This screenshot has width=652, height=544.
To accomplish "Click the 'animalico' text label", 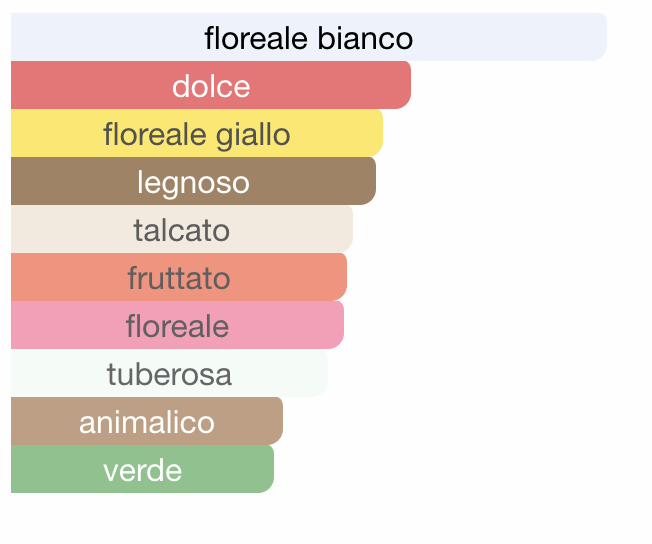I will [147, 422].
